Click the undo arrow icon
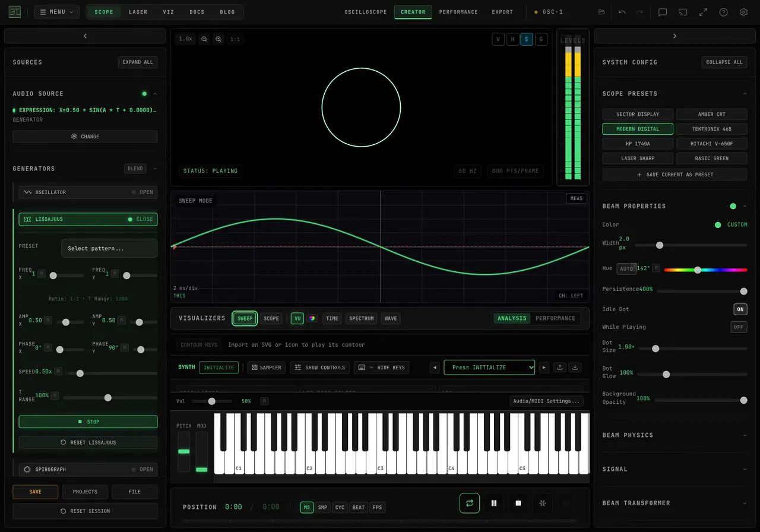 (622, 12)
